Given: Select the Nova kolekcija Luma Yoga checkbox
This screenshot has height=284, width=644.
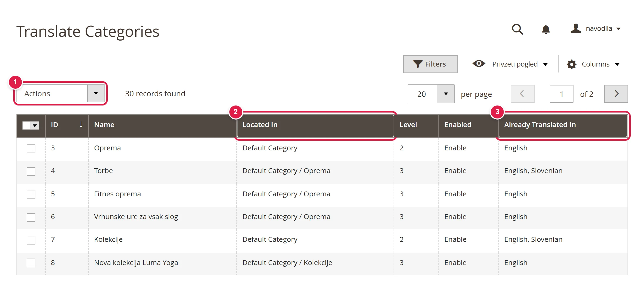Looking at the screenshot, I should pos(31,263).
